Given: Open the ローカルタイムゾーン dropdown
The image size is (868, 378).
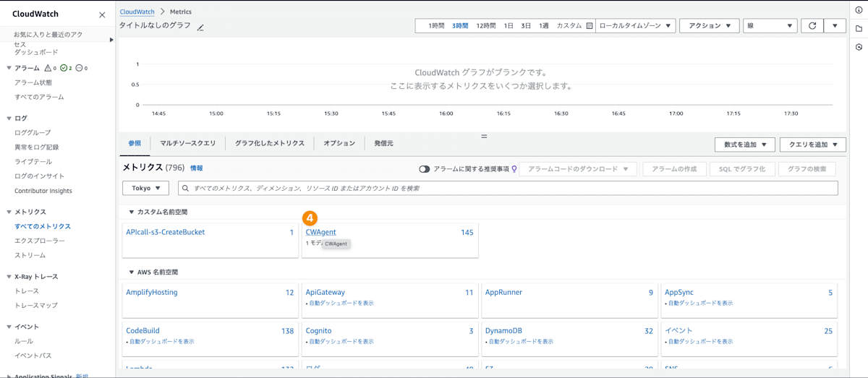Looking at the screenshot, I should pos(636,25).
